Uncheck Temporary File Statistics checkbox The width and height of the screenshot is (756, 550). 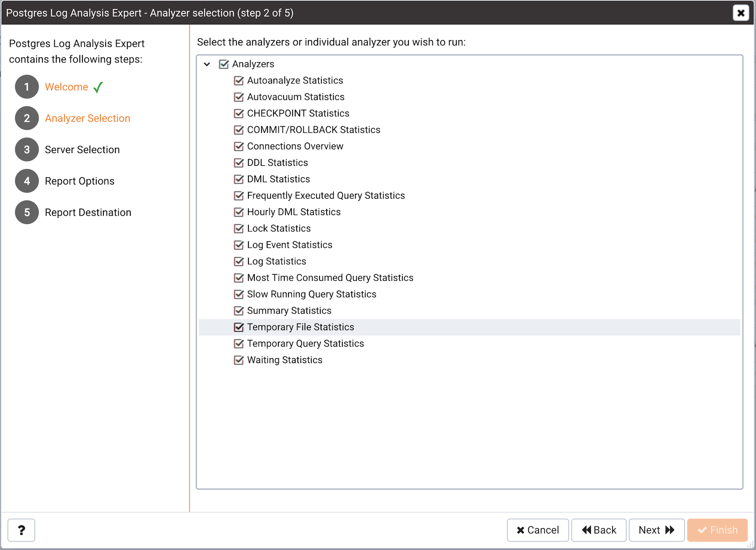point(239,328)
